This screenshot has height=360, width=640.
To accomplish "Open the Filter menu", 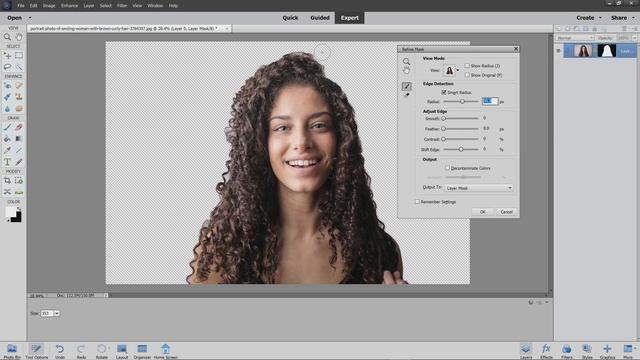I will point(122,6).
